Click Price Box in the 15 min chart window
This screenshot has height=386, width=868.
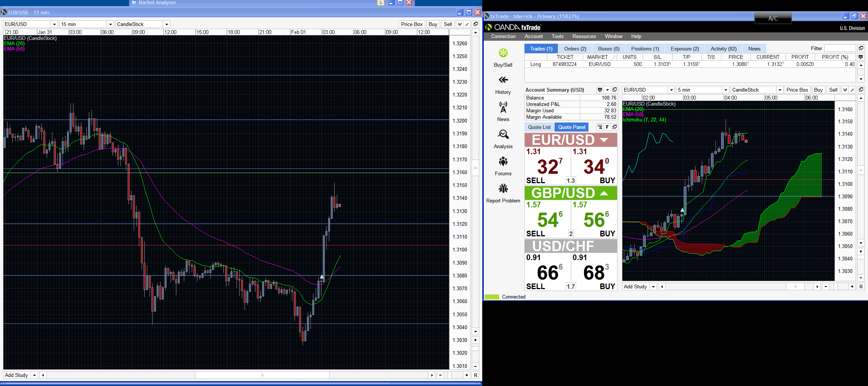tap(412, 24)
